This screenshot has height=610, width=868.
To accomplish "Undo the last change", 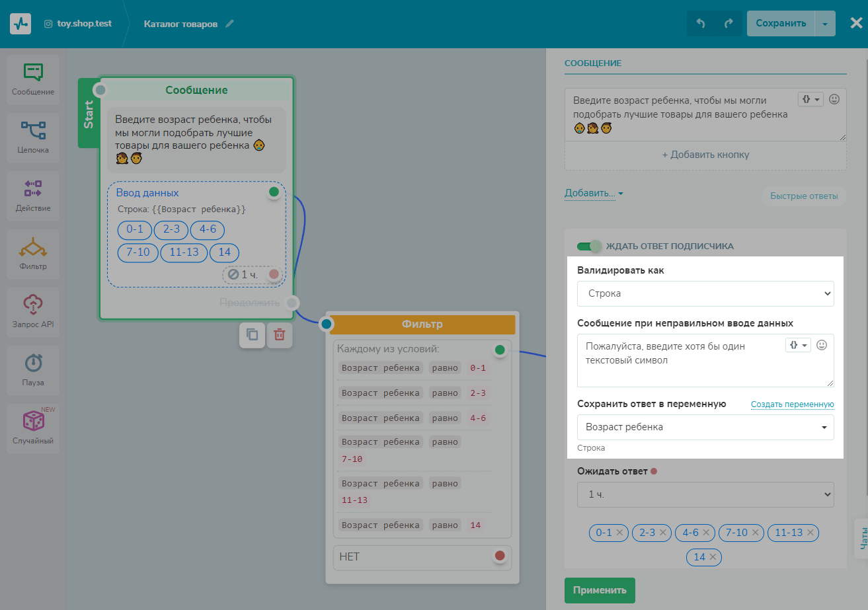I will pos(701,24).
